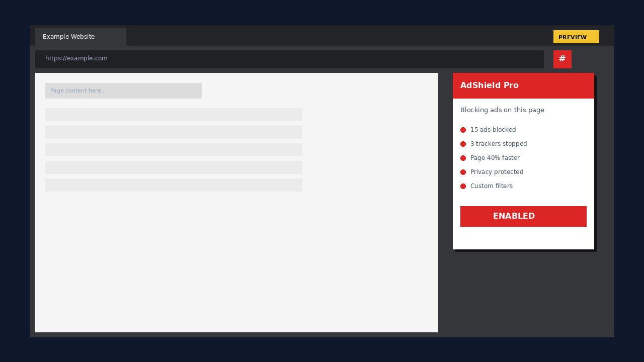The width and height of the screenshot is (644, 362).
Task: Click the red bullet beside Page 40% faster
Action: pyautogui.click(x=463, y=157)
